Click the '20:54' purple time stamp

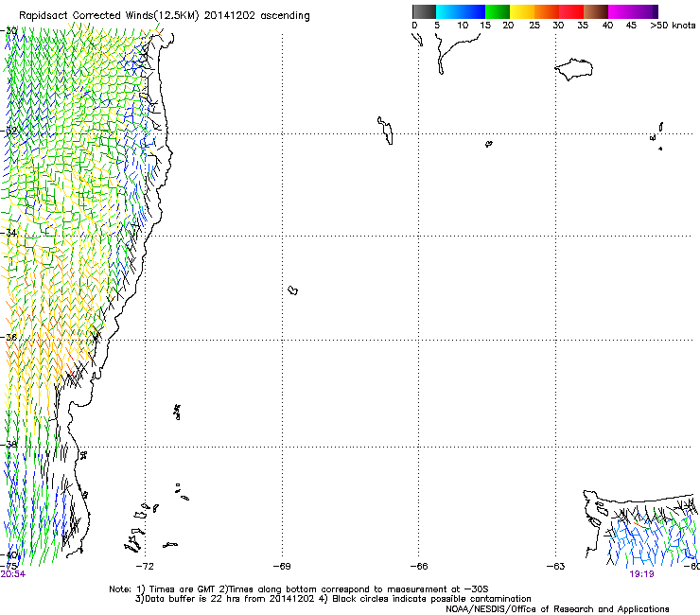(13, 574)
